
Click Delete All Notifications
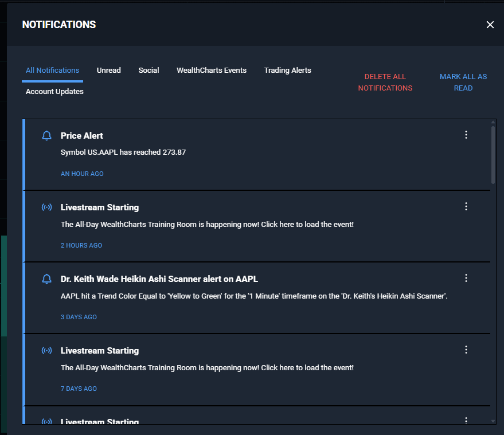click(x=385, y=83)
